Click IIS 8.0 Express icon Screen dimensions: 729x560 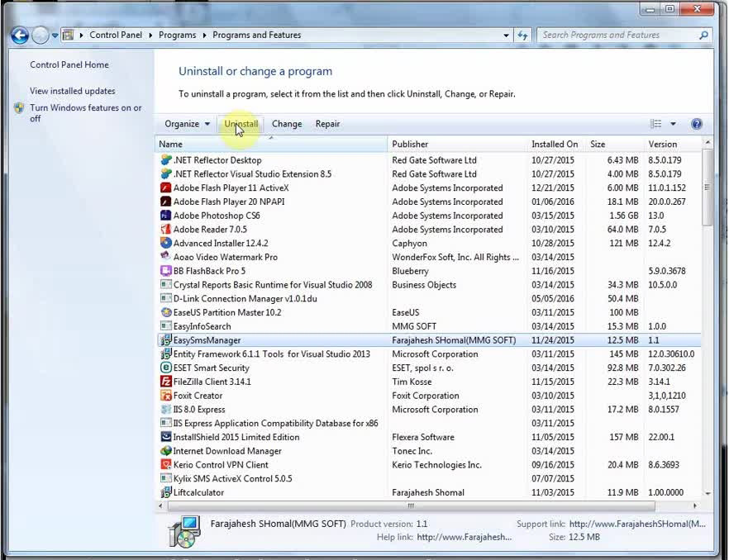(x=165, y=410)
